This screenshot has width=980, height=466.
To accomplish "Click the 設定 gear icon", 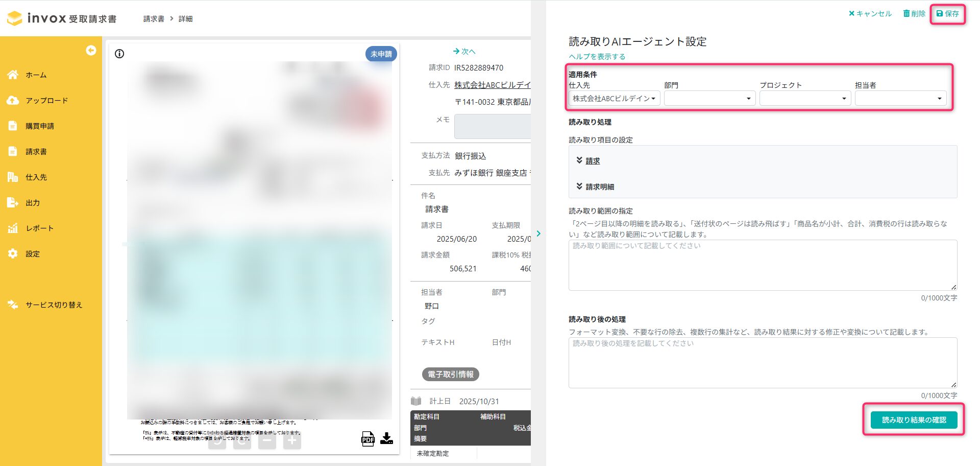I will point(13,254).
